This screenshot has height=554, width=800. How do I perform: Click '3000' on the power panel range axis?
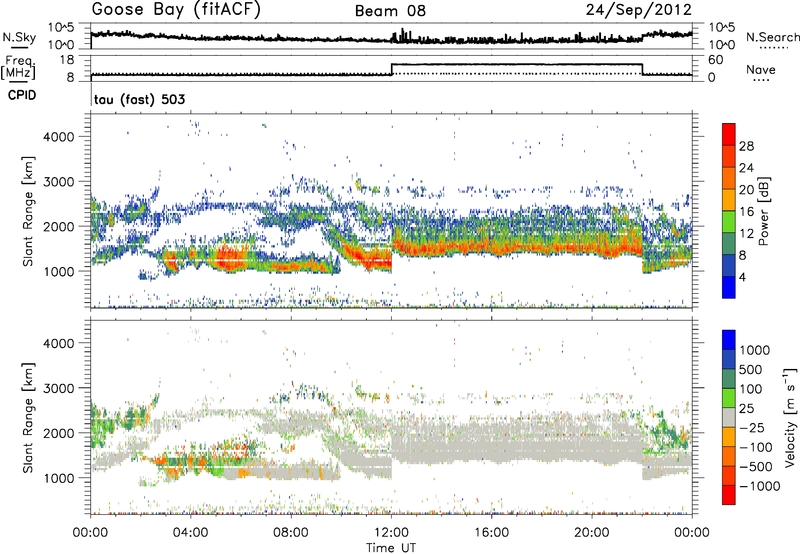pos(59,182)
